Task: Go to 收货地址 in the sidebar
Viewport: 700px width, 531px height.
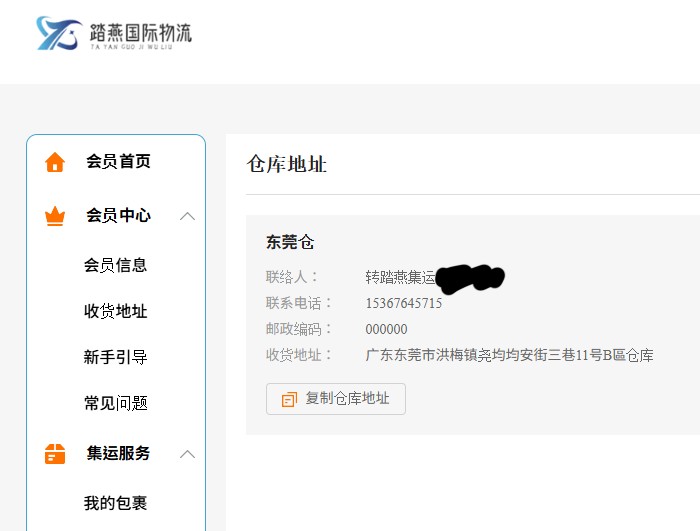Action: (115, 311)
